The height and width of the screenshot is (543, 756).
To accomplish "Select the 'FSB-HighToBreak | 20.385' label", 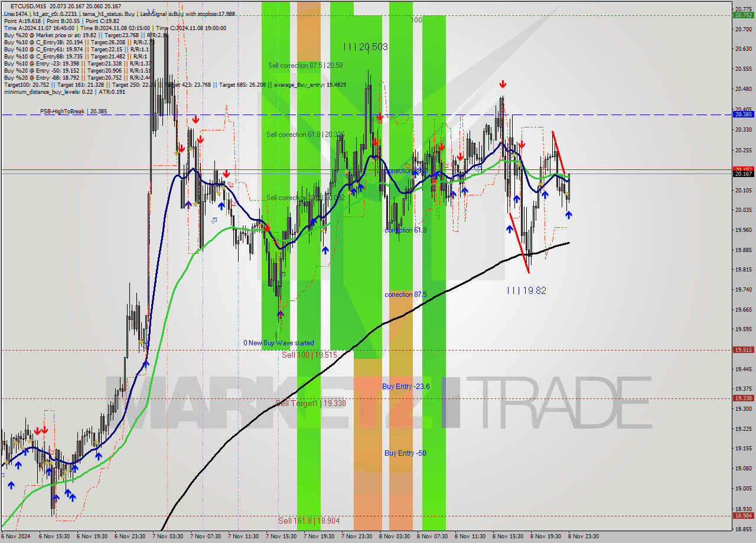I will point(73,111).
